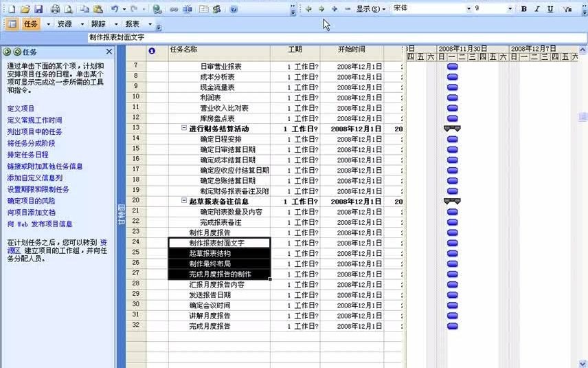This screenshot has width=588, height=368.
Task: Close the 任务 side pane
Action: [109, 52]
